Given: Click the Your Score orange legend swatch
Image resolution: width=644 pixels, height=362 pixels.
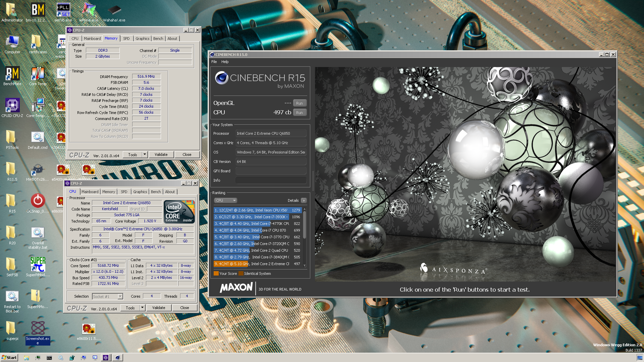Looking at the screenshot, I should pyautogui.click(x=216, y=274).
